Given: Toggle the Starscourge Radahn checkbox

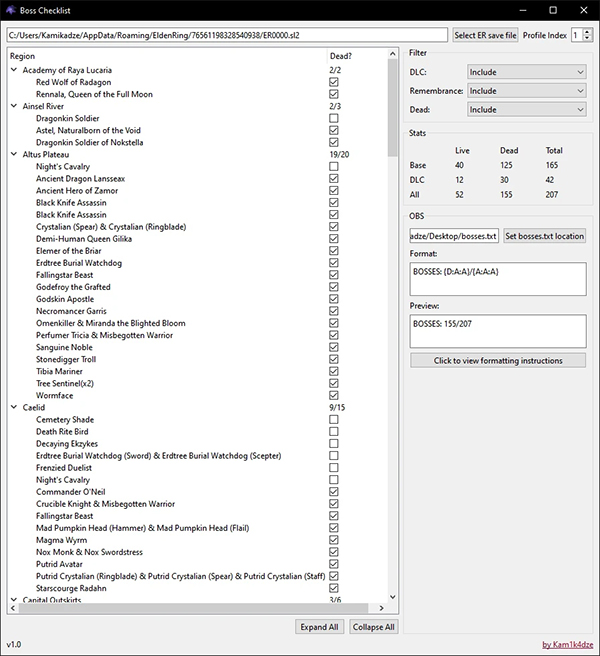Looking at the screenshot, I should pos(333,588).
